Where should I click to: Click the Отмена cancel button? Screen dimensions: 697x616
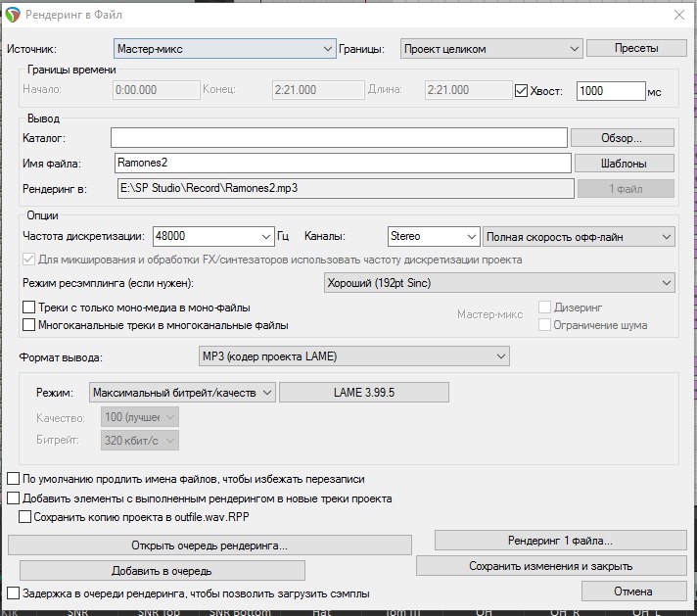click(633, 591)
